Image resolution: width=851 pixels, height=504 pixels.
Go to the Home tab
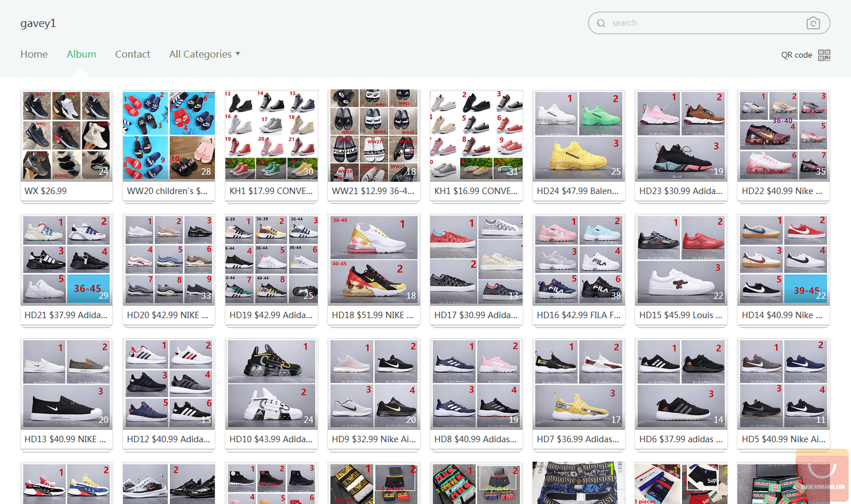point(34,54)
